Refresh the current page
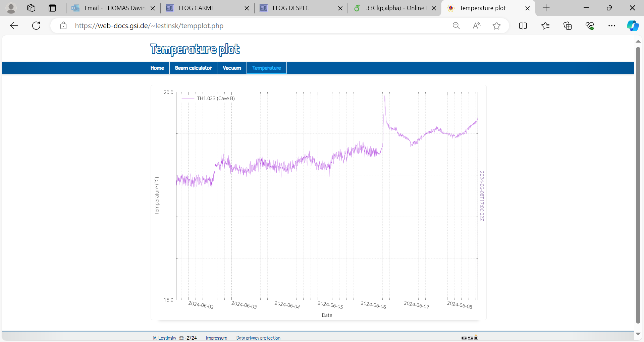 [x=36, y=26]
